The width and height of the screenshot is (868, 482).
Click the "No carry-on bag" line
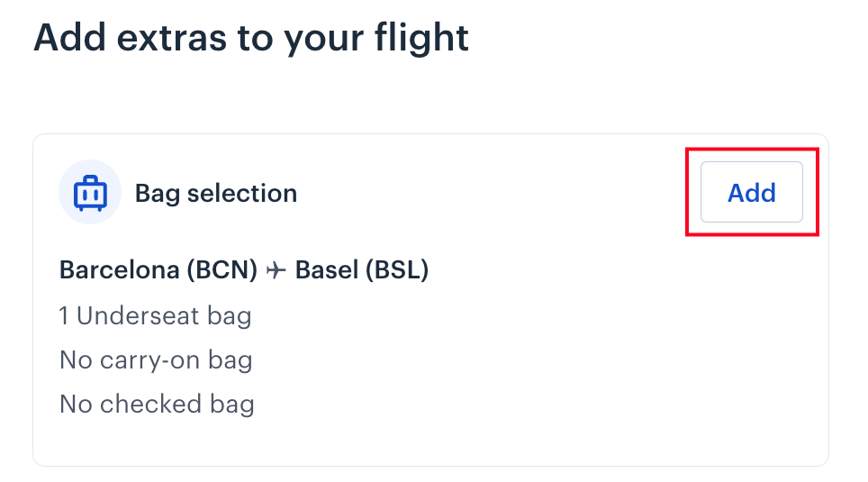156,360
